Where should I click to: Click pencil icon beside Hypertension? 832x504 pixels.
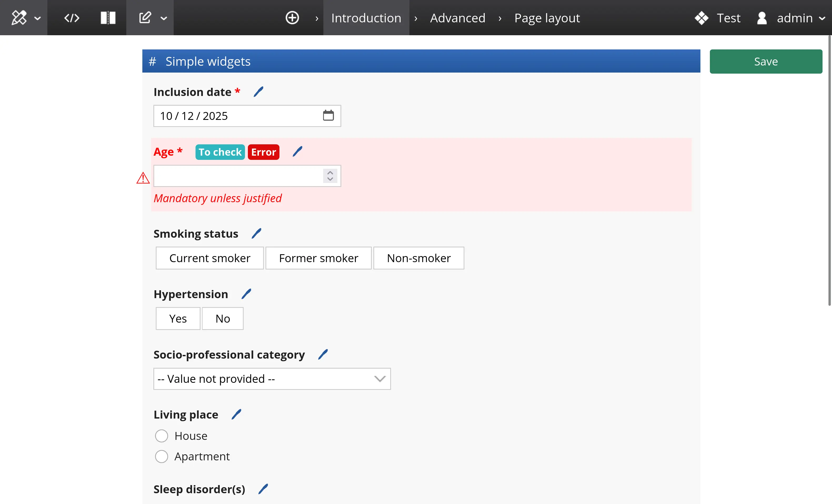pyautogui.click(x=247, y=294)
